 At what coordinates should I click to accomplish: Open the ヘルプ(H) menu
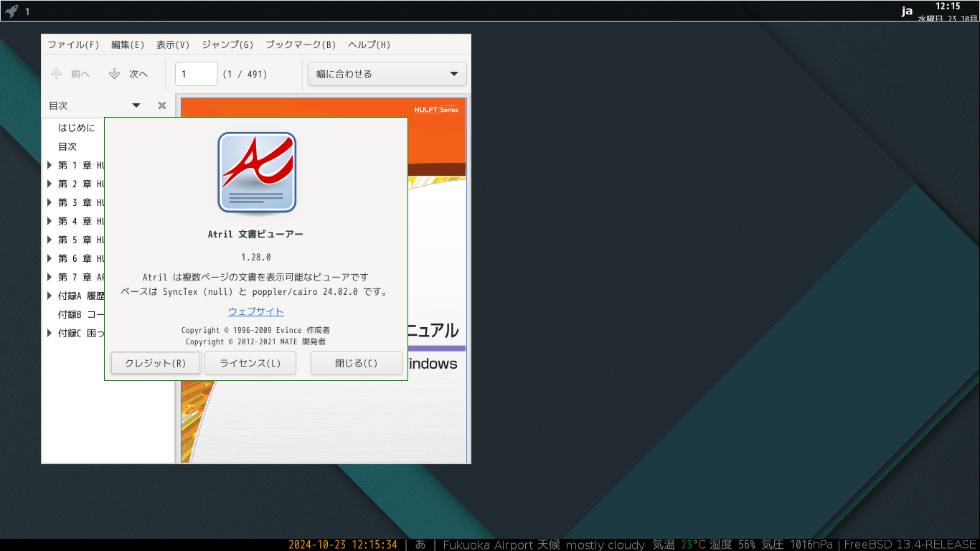369,44
